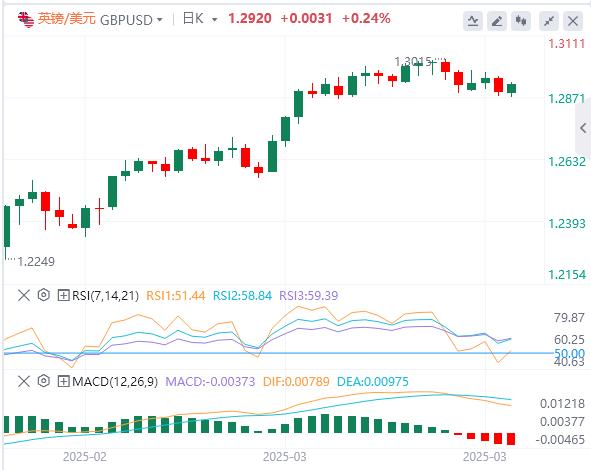This screenshot has width=591, height=470.
Task: Click the MACD:-0.00373 value
Action: tap(210, 381)
